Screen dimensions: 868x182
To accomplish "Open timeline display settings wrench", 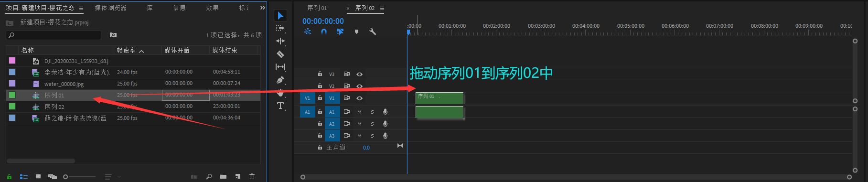I will click(x=373, y=32).
